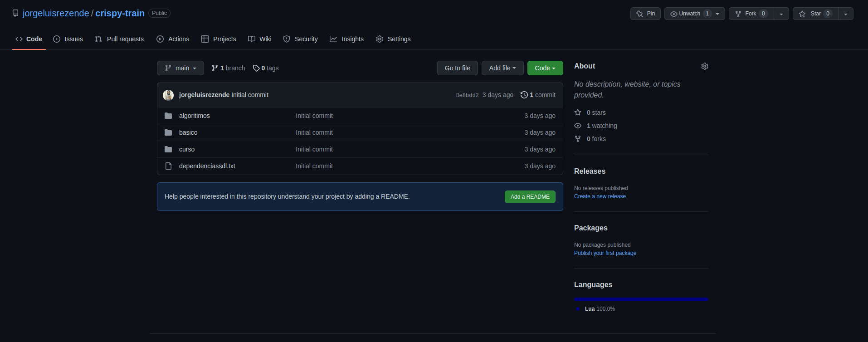Expand the main branch selector

[x=180, y=68]
